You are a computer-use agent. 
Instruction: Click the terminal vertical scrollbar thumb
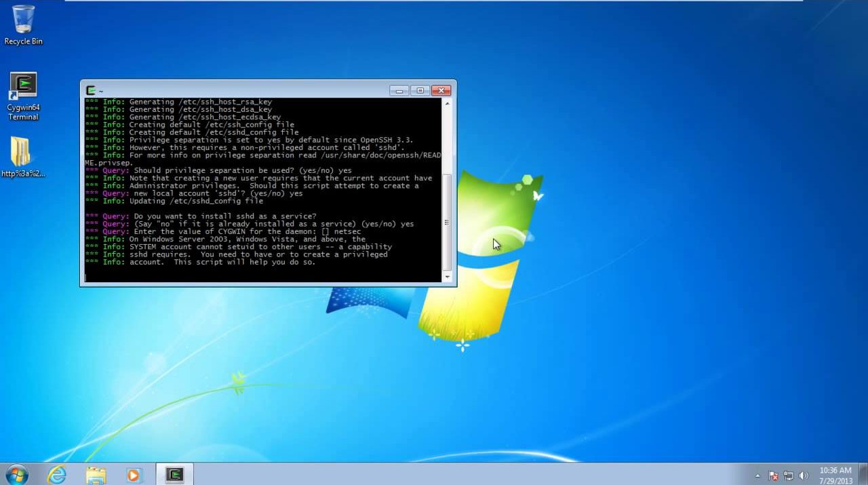point(447,222)
